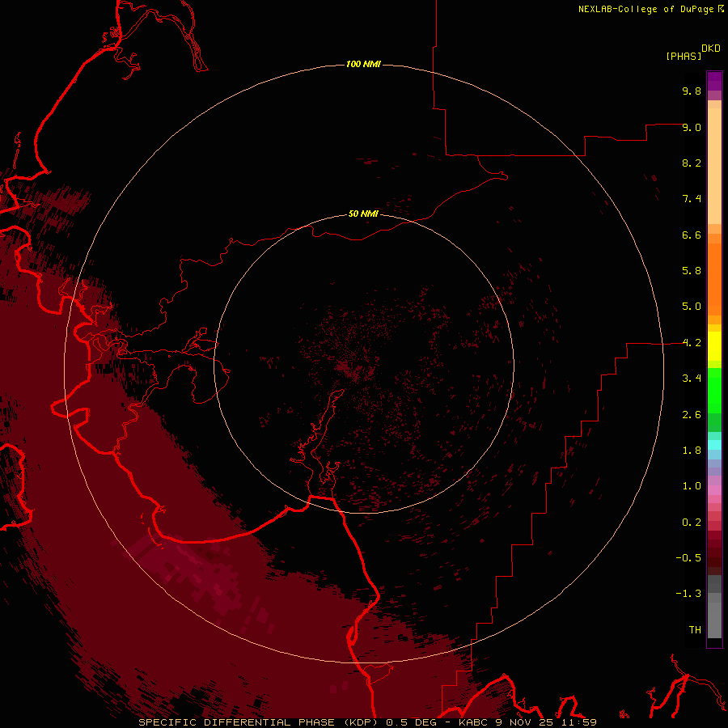Pick the purple swatch atop the color scale
The width and height of the screenshot is (728, 728).
(x=714, y=81)
